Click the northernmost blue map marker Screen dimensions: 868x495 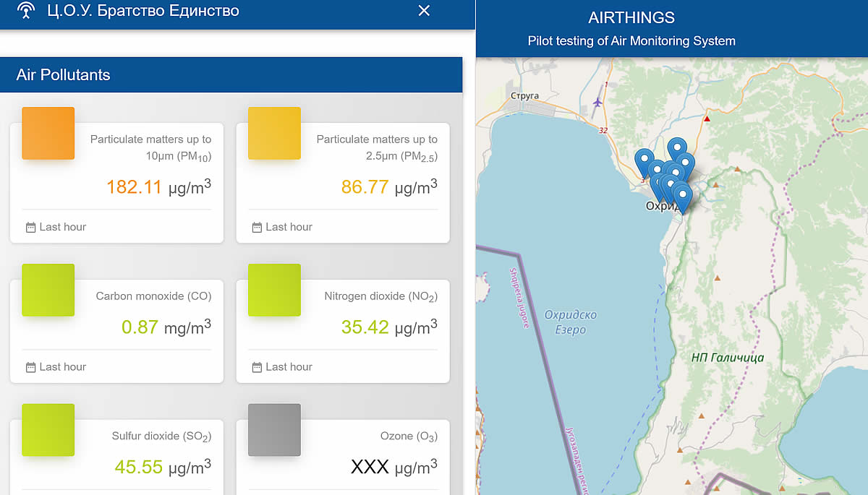[x=676, y=149]
